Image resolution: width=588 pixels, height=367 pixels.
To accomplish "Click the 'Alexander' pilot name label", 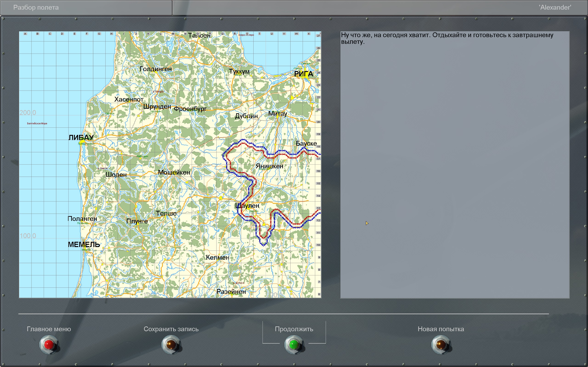I will pos(555,8).
